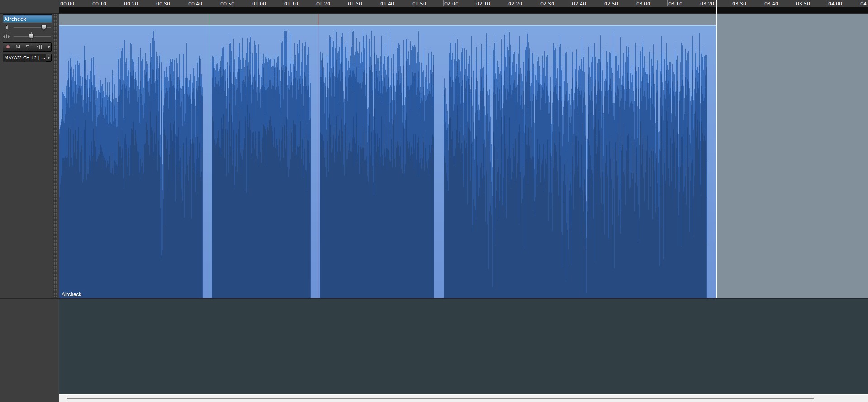Select the Aircheck clip label in the waveform
This screenshot has height=402, width=868.
72,294
